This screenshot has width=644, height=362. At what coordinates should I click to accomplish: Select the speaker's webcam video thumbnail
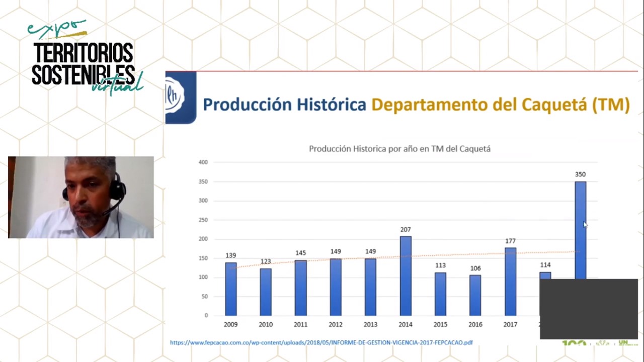tap(81, 197)
